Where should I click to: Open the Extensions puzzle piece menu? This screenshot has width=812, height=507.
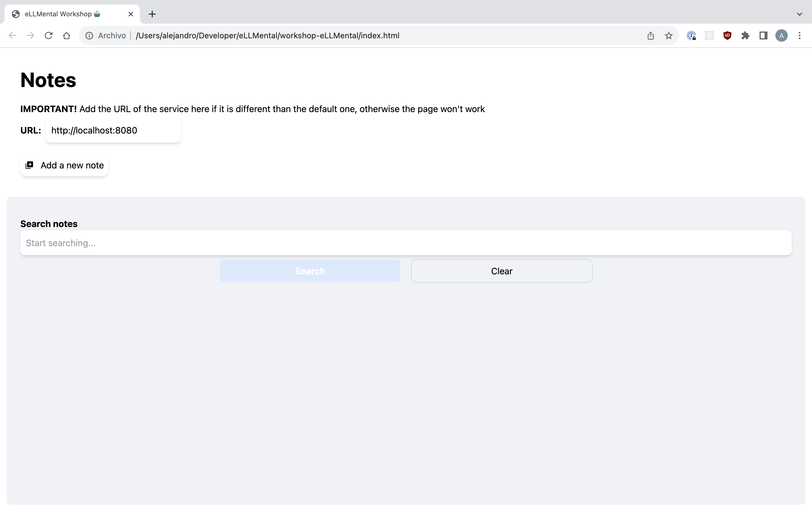(745, 35)
